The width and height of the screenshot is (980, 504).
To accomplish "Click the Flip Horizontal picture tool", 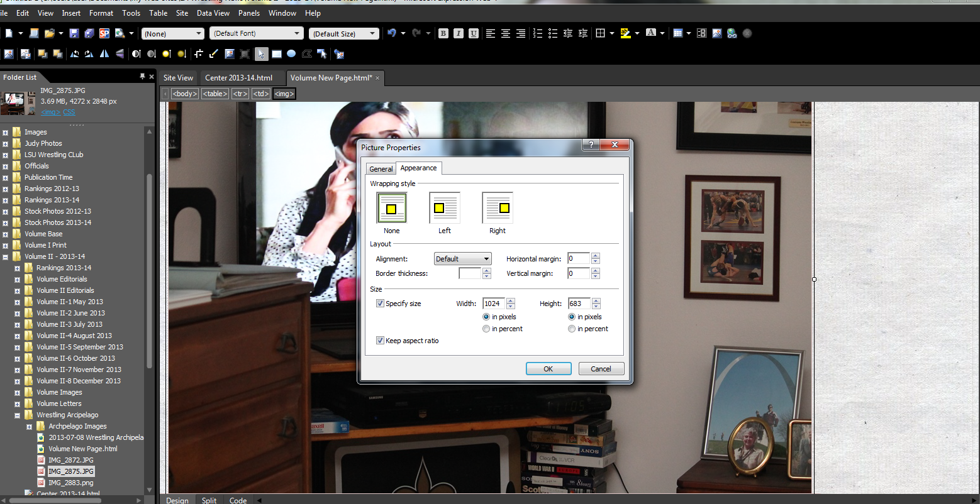I will [104, 54].
